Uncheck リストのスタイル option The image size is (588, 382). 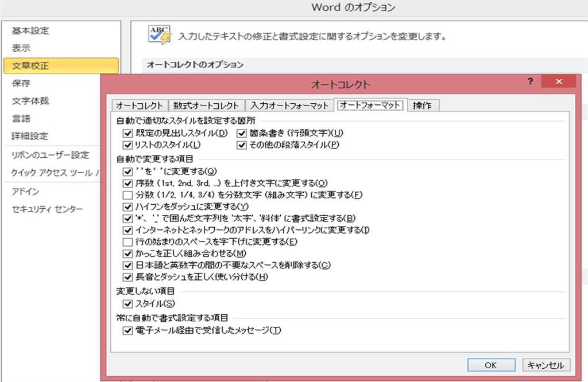point(127,144)
